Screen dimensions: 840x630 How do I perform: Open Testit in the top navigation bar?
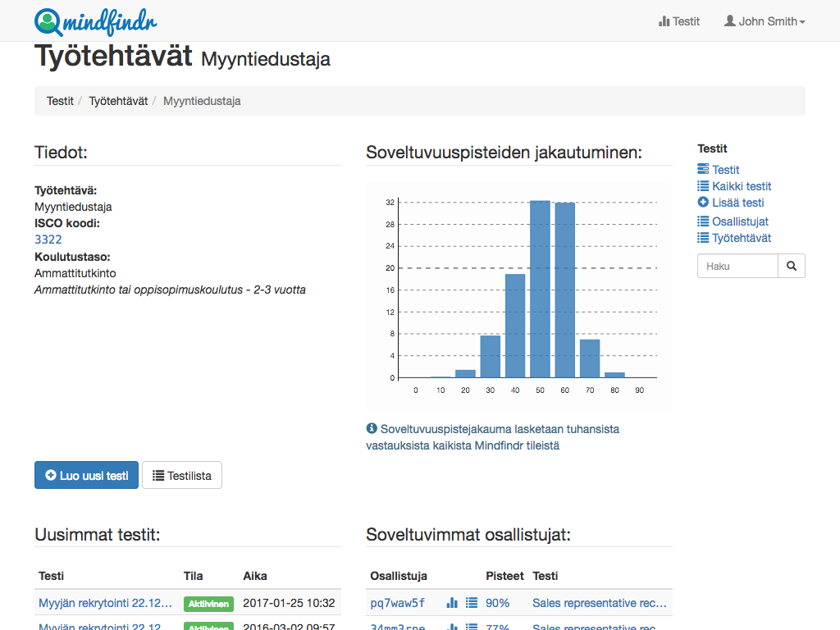[x=679, y=21]
